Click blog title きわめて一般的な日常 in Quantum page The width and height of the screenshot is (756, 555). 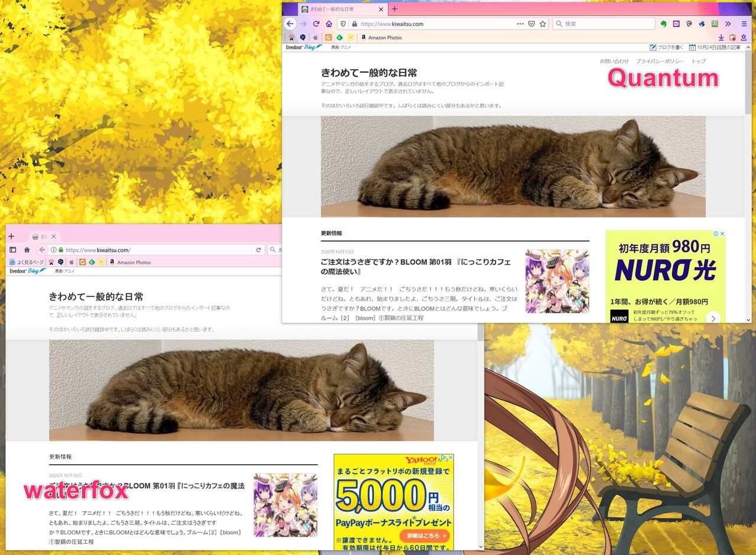(369, 73)
